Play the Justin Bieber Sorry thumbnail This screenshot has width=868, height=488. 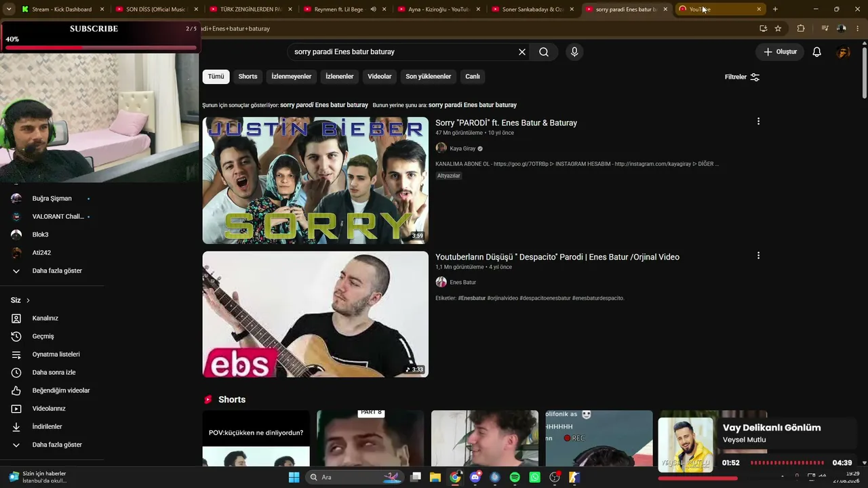[315, 180]
